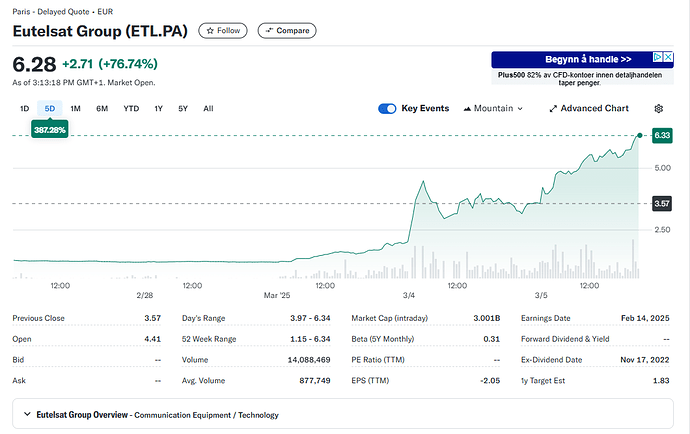This screenshot has height=434, width=690.
Task: Click the Day's Range value 3.97 - 6.34
Action: [310, 318]
